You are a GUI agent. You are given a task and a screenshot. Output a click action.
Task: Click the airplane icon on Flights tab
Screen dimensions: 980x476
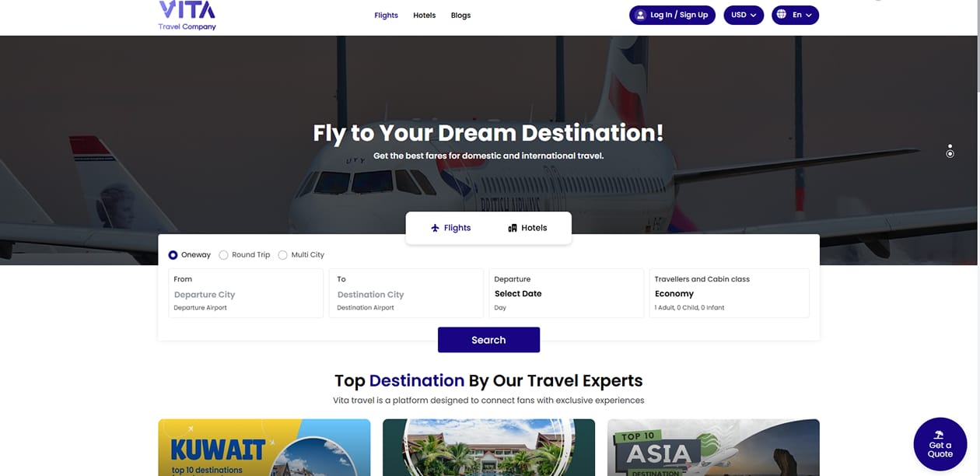point(436,228)
